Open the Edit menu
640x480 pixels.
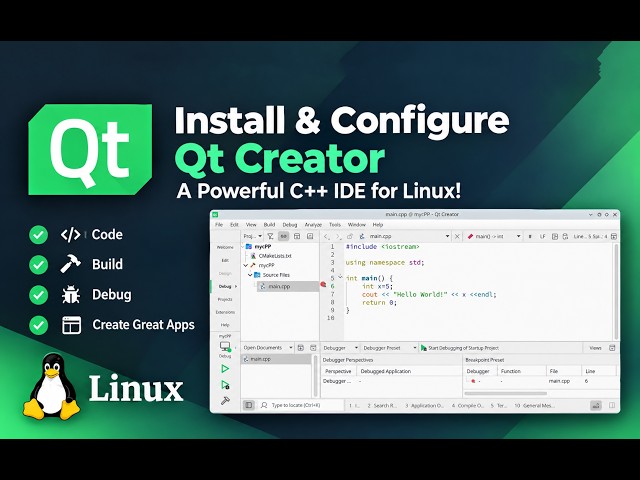pyautogui.click(x=234, y=224)
